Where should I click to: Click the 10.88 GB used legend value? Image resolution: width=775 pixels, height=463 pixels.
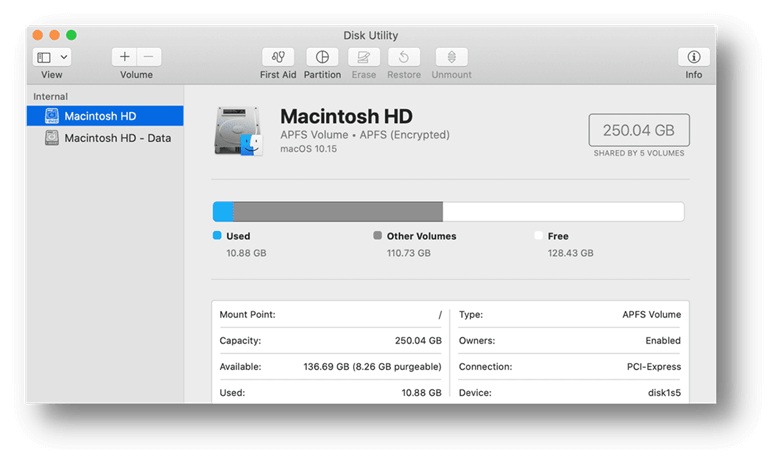tap(246, 253)
